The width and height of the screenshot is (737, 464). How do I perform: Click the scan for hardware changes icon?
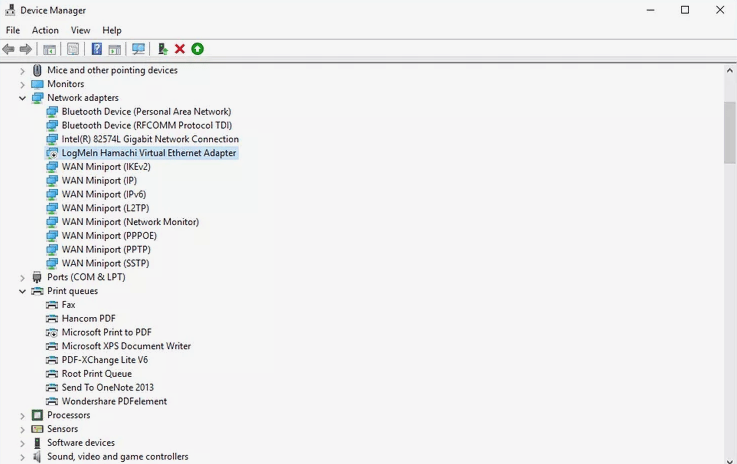coord(138,49)
